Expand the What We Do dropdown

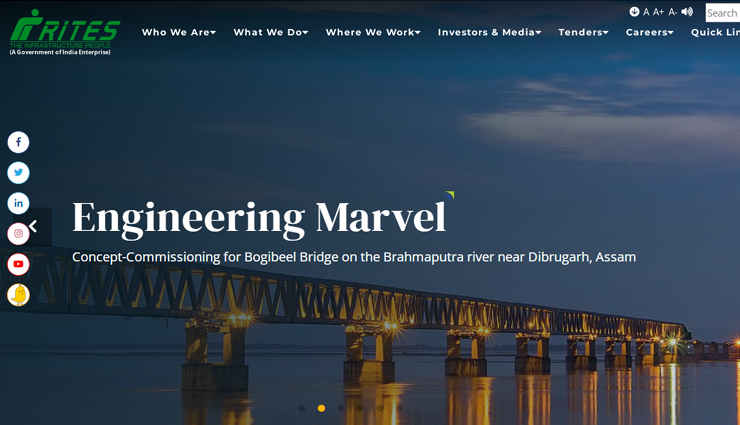pyautogui.click(x=271, y=32)
